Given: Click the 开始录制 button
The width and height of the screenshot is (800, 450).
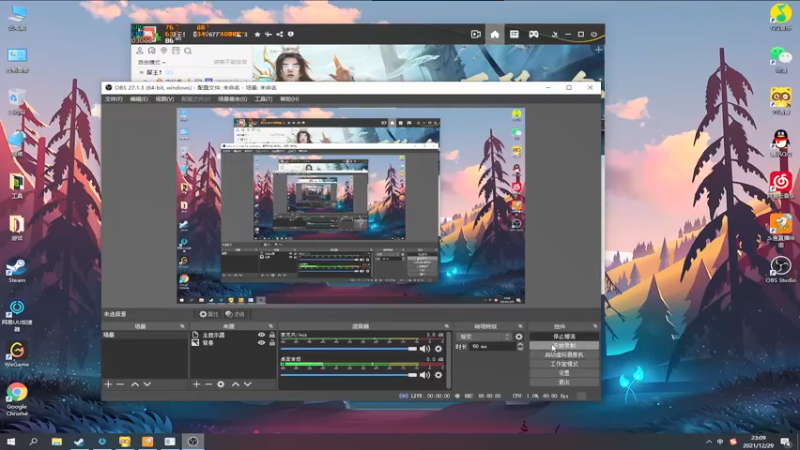Looking at the screenshot, I should [564, 346].
